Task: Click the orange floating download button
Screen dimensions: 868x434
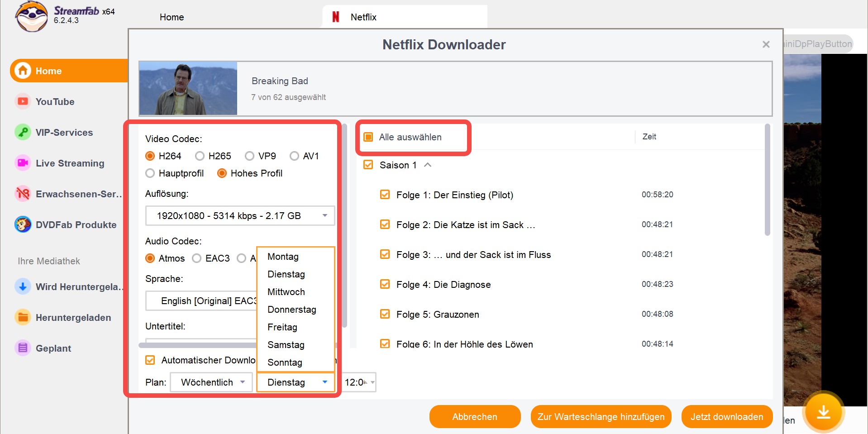Action: point(824,412)
